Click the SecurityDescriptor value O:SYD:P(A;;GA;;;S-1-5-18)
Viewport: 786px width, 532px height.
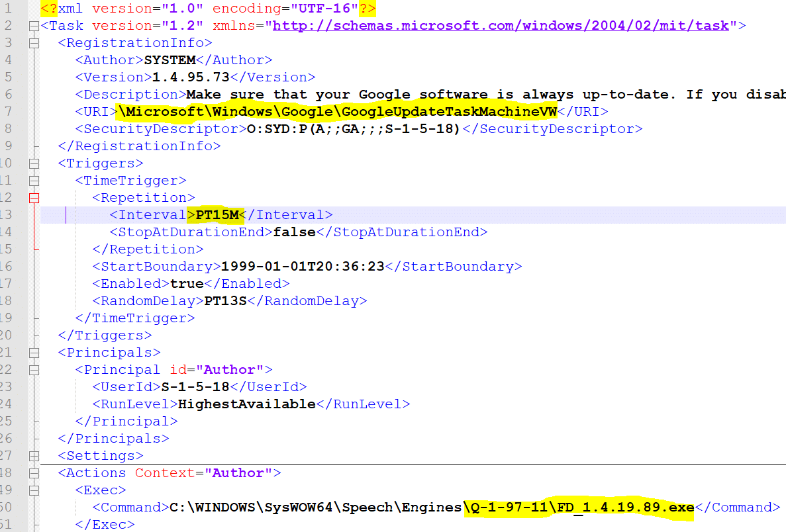pyautogui.click(x=354, y=129)
